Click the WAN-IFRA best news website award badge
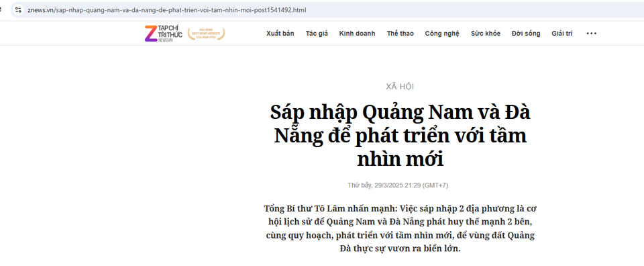The height and width of the screenshot is (266, 644). tap(206, 34)
